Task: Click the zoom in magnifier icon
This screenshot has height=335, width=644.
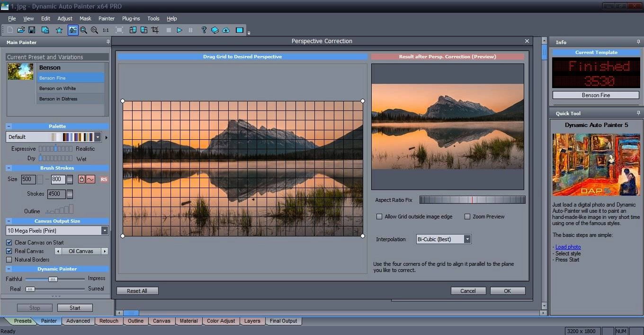Action: (84, 30)
